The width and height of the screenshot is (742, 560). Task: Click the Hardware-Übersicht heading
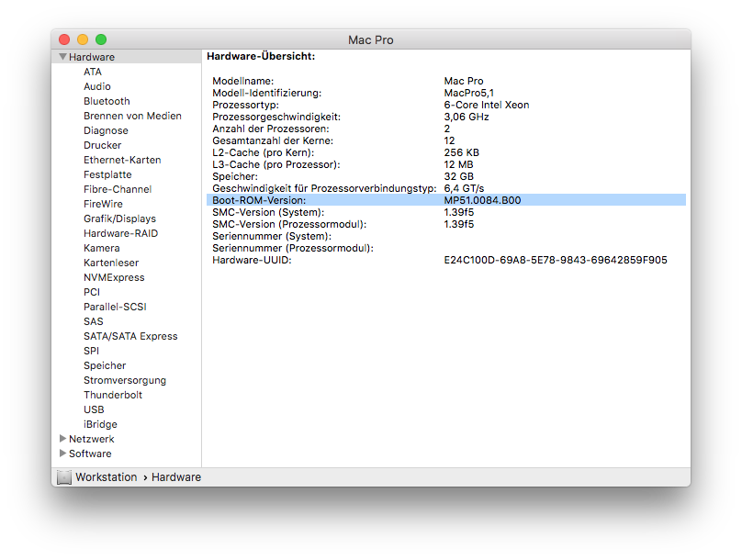pos(261,56)
